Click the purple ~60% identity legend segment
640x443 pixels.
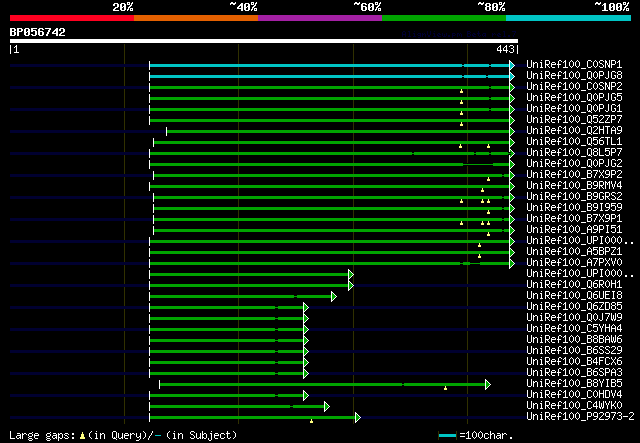pos(320,18)
